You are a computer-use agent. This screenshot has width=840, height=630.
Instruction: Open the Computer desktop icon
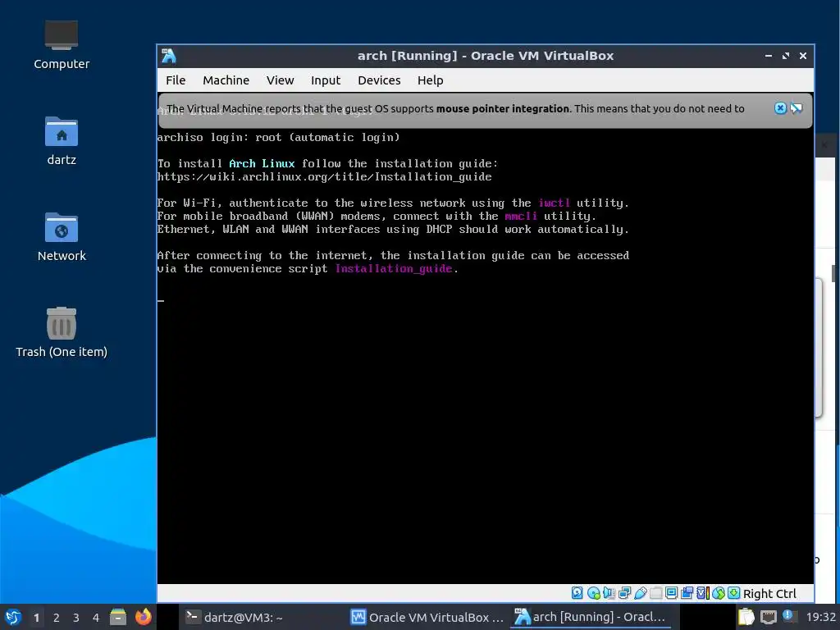pyautogui.click(x=62, y=45)
